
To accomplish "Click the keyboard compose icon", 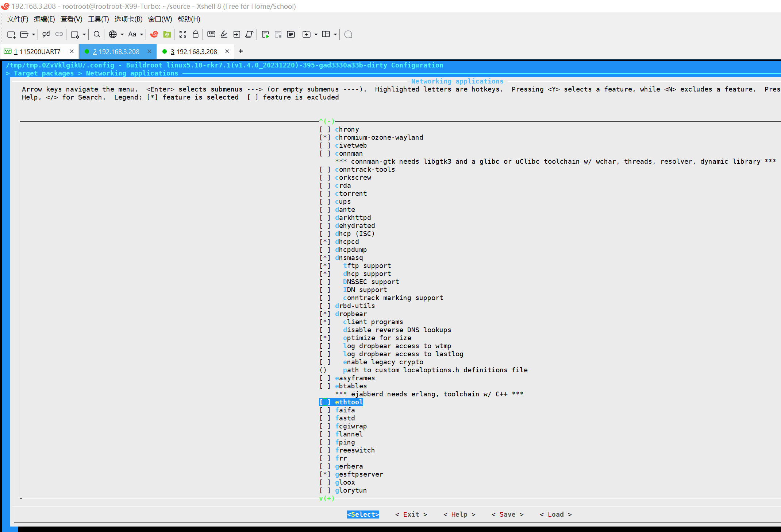I will coord(211,34).
